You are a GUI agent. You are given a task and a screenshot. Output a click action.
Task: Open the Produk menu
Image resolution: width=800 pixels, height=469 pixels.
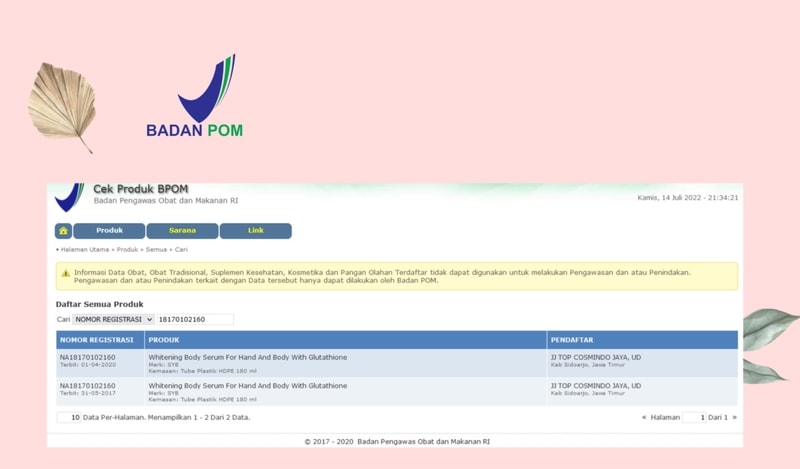(109, 231)
